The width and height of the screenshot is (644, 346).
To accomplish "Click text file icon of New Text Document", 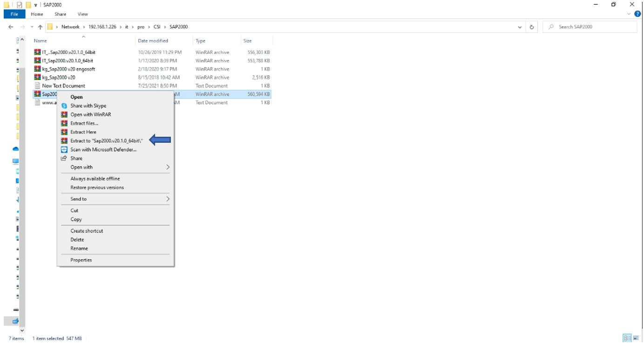I will coord(37,86).
